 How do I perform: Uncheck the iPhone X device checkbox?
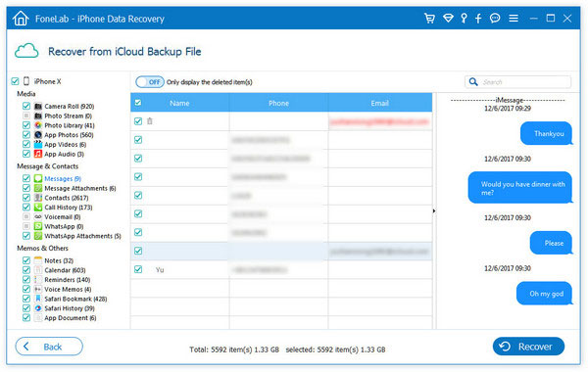click(15, 81)
